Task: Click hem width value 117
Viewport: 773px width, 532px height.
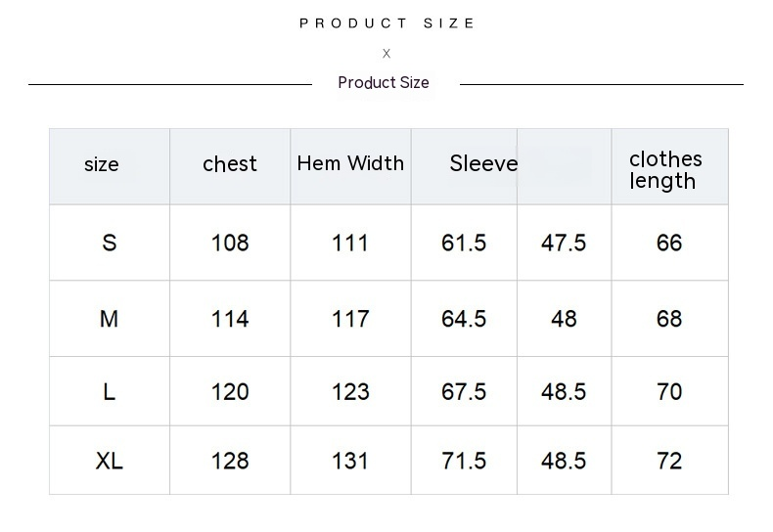Action: [x=350, y=319]
